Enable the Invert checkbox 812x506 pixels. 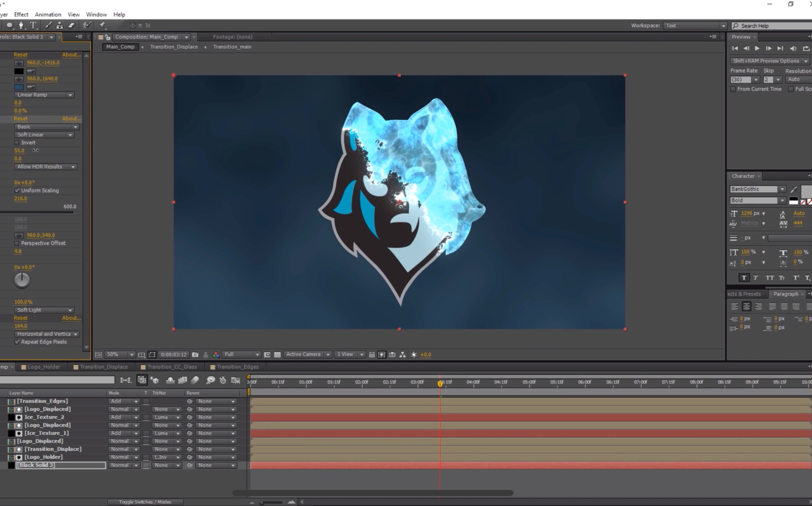17,143
